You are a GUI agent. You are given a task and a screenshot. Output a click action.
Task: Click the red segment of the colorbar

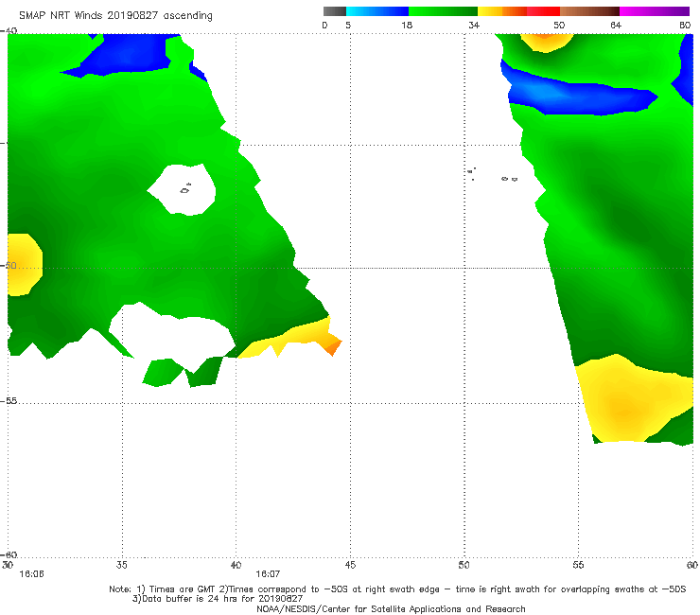(x=543, y=11)
